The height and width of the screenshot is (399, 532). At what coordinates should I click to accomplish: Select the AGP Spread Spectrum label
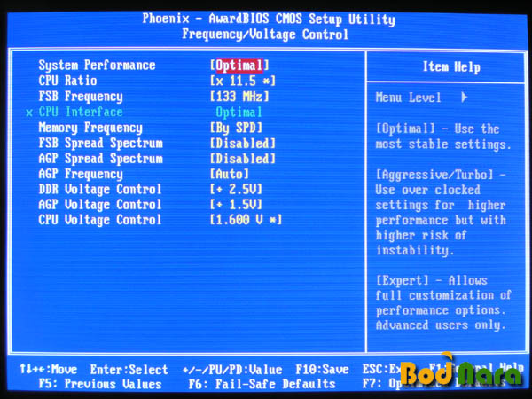[100, 159]
